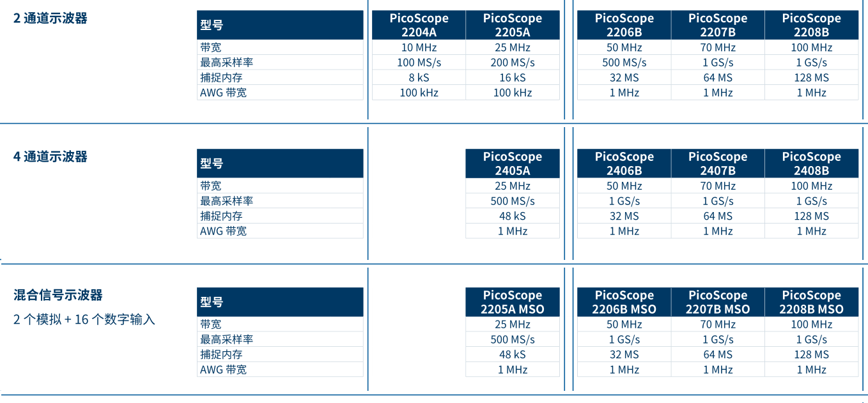Select the "4 通道示波器" section title
Viewport: 868px width, 403px height.
click(x=50, y=156)
